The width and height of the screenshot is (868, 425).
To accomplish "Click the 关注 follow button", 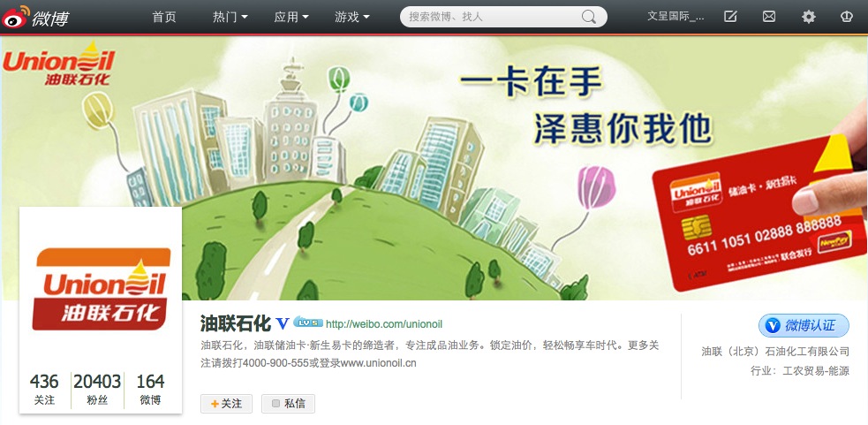I will point(226,404).
